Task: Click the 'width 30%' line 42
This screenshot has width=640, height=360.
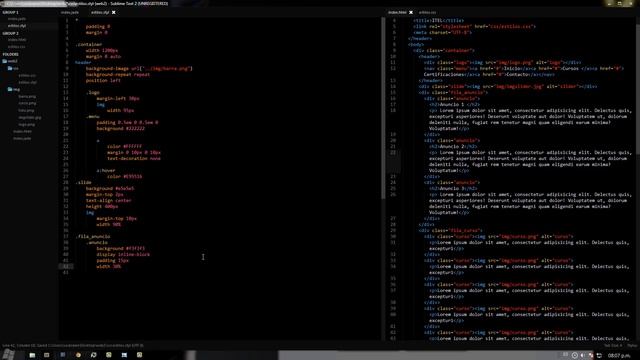Action: (x=109, y=267)
